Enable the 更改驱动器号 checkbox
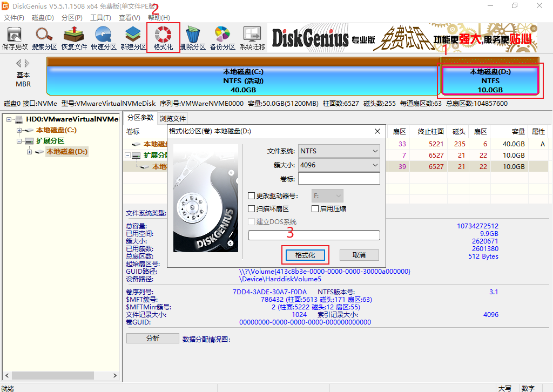 point(252,195)
